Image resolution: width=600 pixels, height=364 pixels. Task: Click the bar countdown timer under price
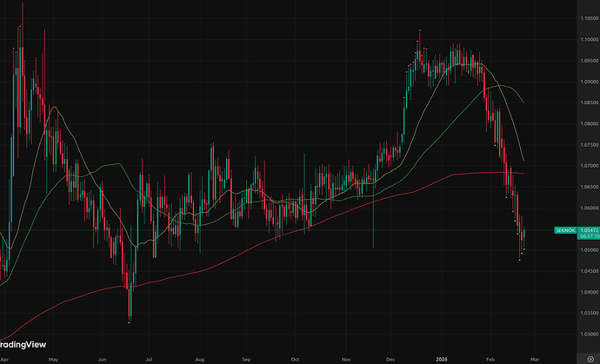tap(580, 236)
